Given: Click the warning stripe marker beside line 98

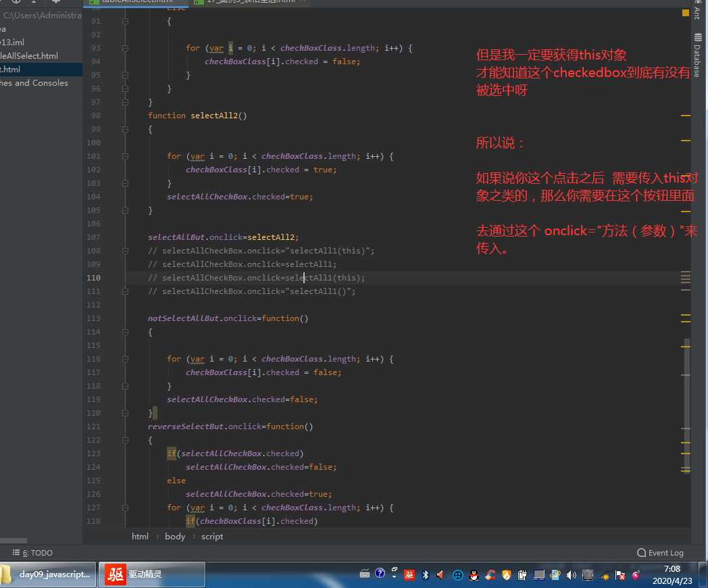Looking at the screenshot, I should pos(686,116).
